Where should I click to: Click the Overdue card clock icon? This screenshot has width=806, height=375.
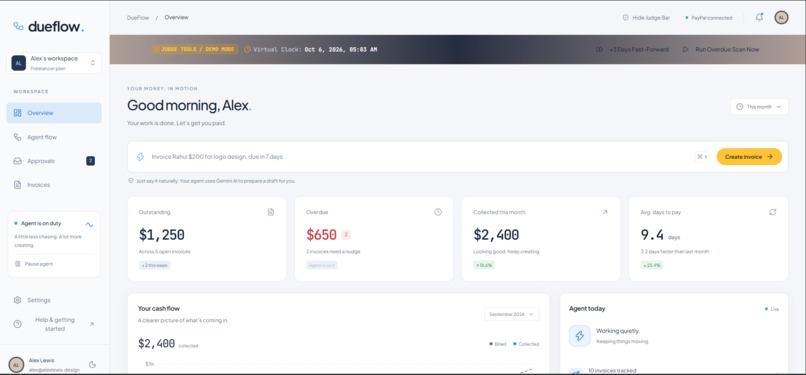(438, 212)
